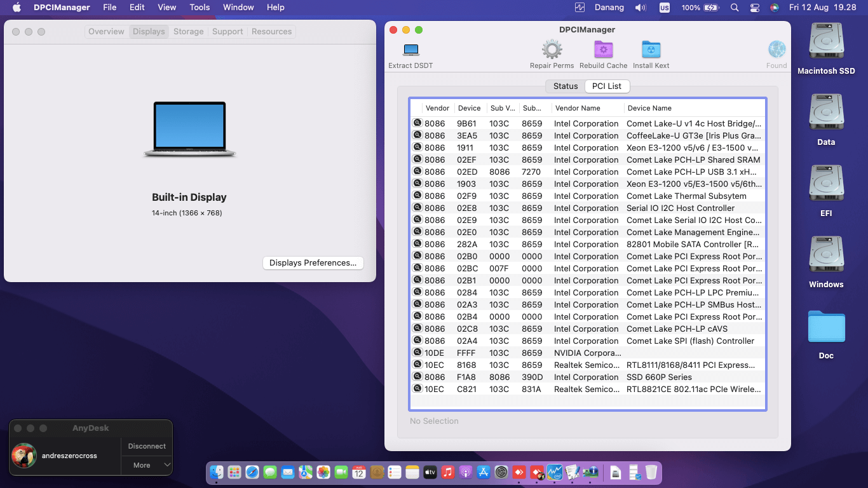Screen dimensions: 868x488
Task: Click the Extract DSDT toolbar icon
Action: [x=411, y=50]
